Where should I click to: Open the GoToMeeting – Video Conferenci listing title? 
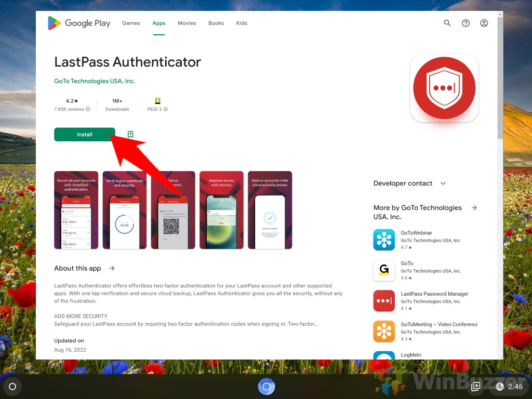pyautogui.click(x=439, y=324)
